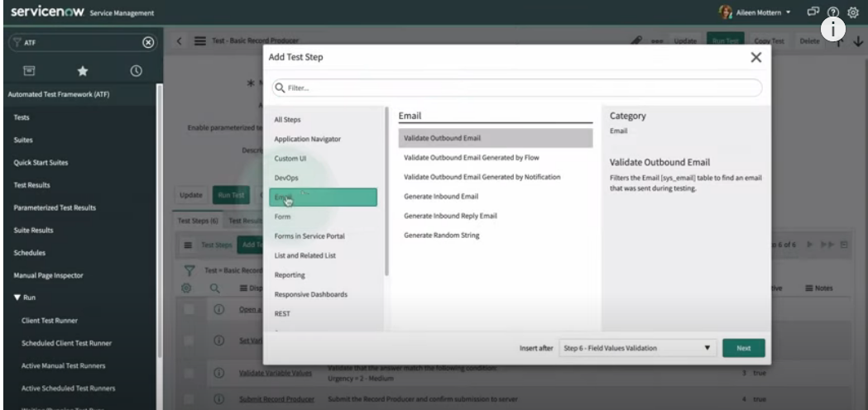Click the filter funnel icon above list
The height and width of the screenshot is (410, 868).
click(x=189, y=270)
